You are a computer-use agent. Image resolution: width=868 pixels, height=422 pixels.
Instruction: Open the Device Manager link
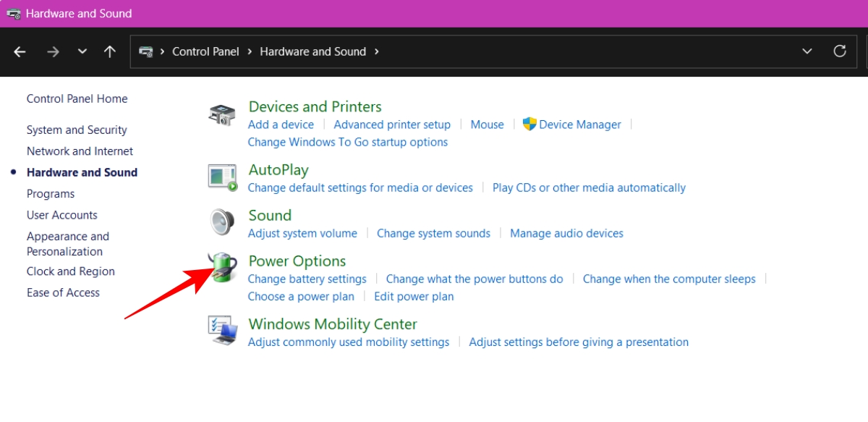580,125
